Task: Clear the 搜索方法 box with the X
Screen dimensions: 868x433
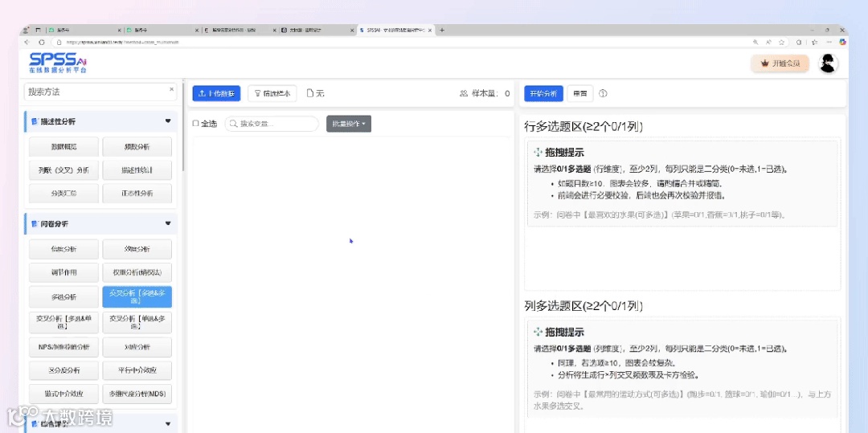Action: point(171,89)
